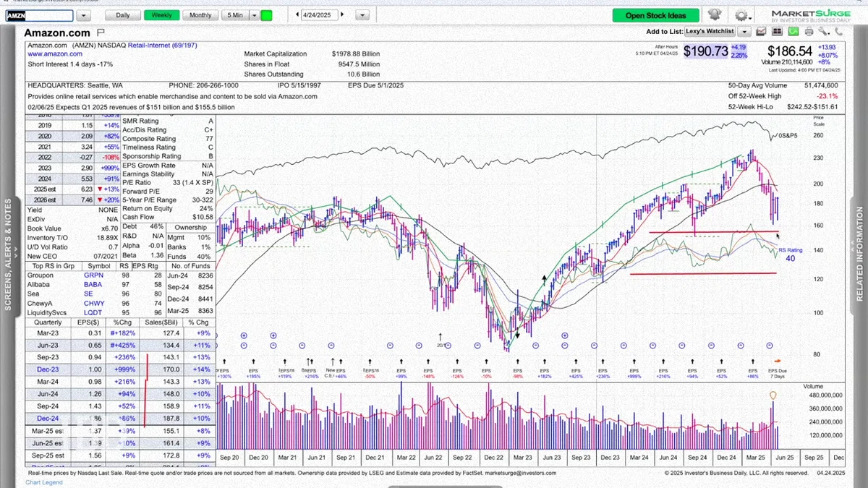Expand the Lexy's Watchlist dropdown arrow
The height and width of the screenshot is (488, 868).
(744, 32)
